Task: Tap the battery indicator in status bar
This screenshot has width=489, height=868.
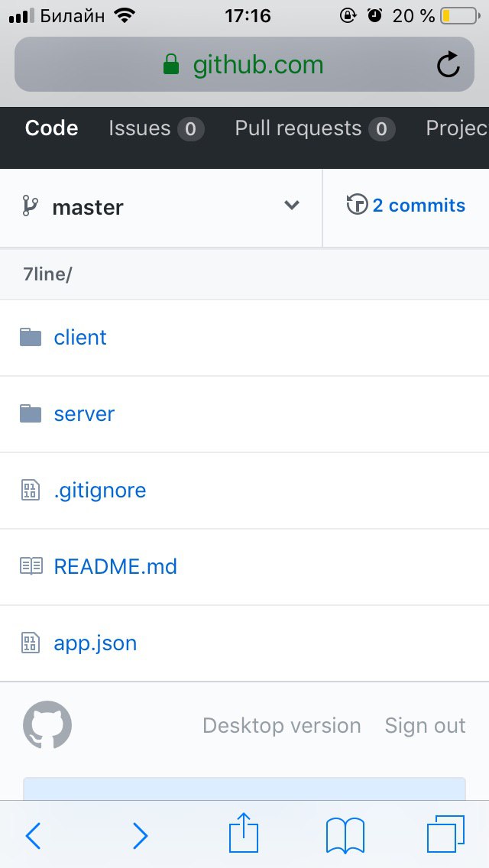Action: (460, 16)
